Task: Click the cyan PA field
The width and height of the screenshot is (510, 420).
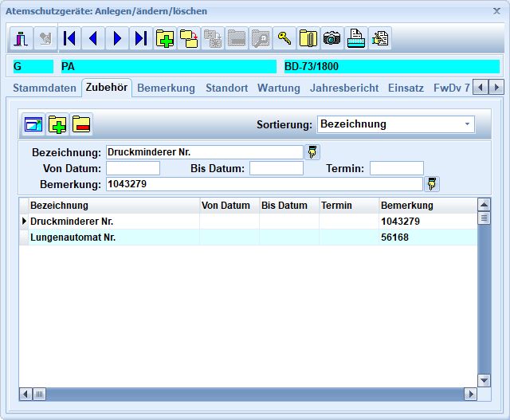Action: tap(168, 66)
